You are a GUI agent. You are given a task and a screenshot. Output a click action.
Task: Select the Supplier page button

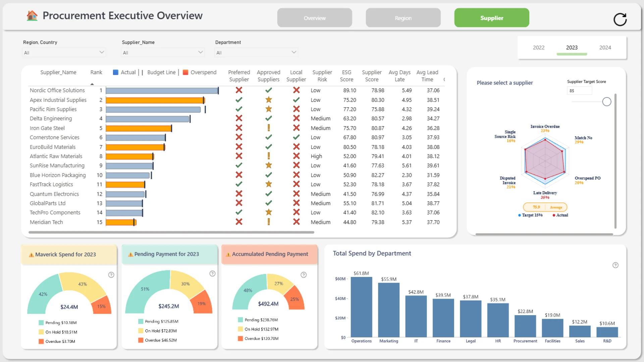pyautogui.click(x=492, y=18)
